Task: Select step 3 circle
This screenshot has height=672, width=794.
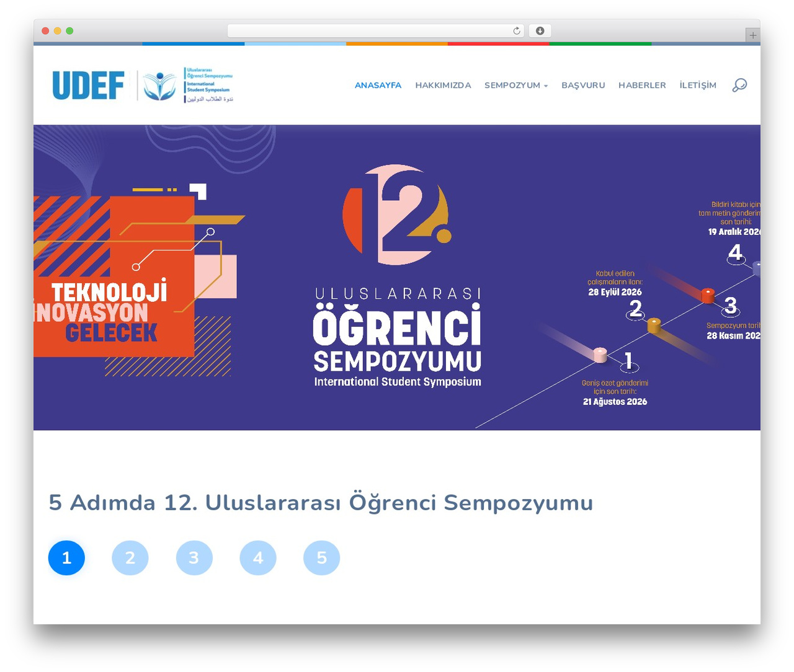Action: [194, 558]
